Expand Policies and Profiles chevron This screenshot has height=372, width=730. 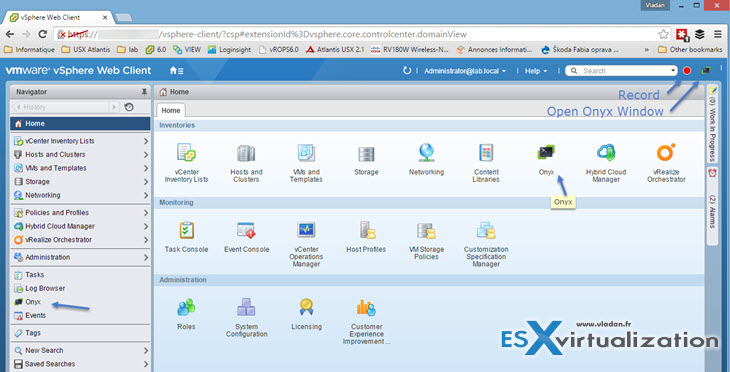point(146,213)
